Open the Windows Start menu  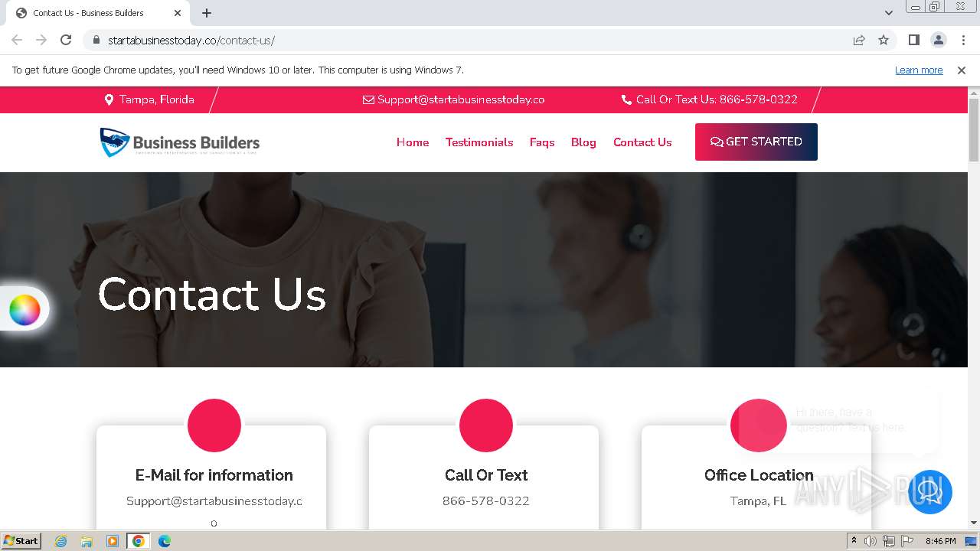pyautogui.click(x=21, y=540)
